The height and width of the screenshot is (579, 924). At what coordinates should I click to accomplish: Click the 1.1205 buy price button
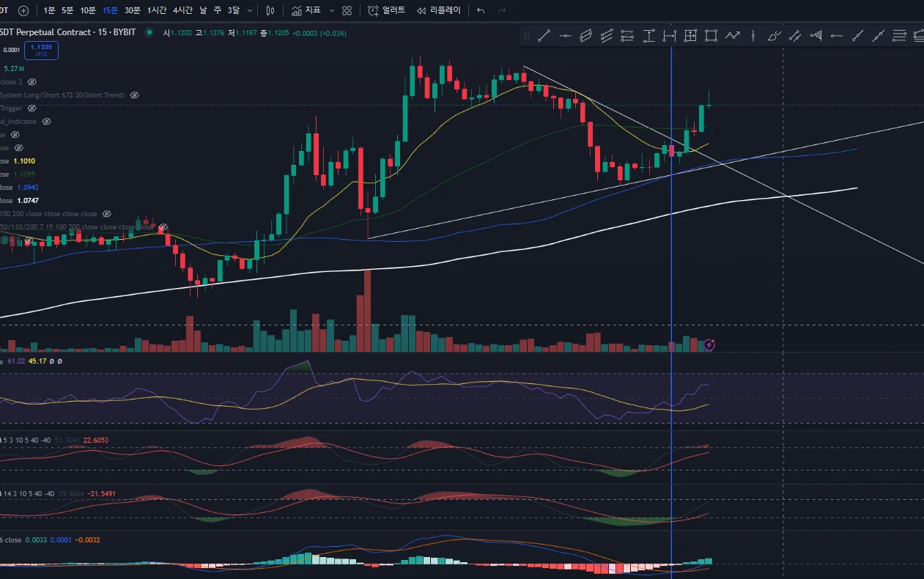click(x=41, y=51)
